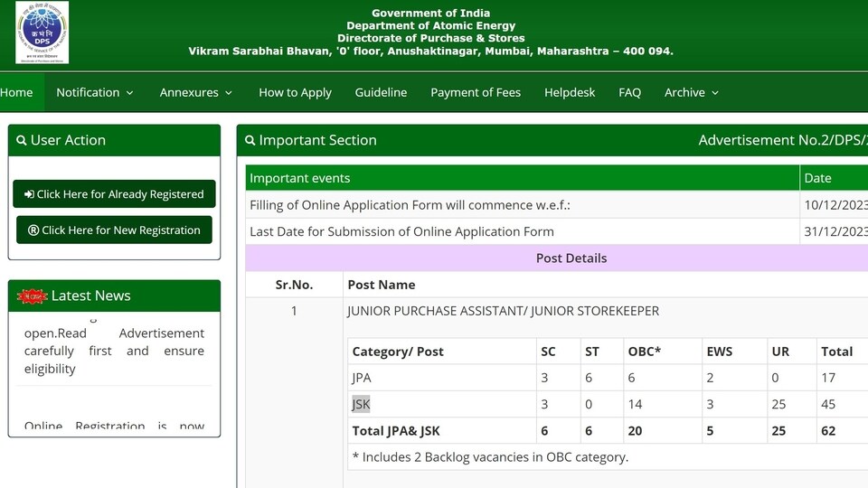Click the JSK total value 45

click(x=828, y=405)
